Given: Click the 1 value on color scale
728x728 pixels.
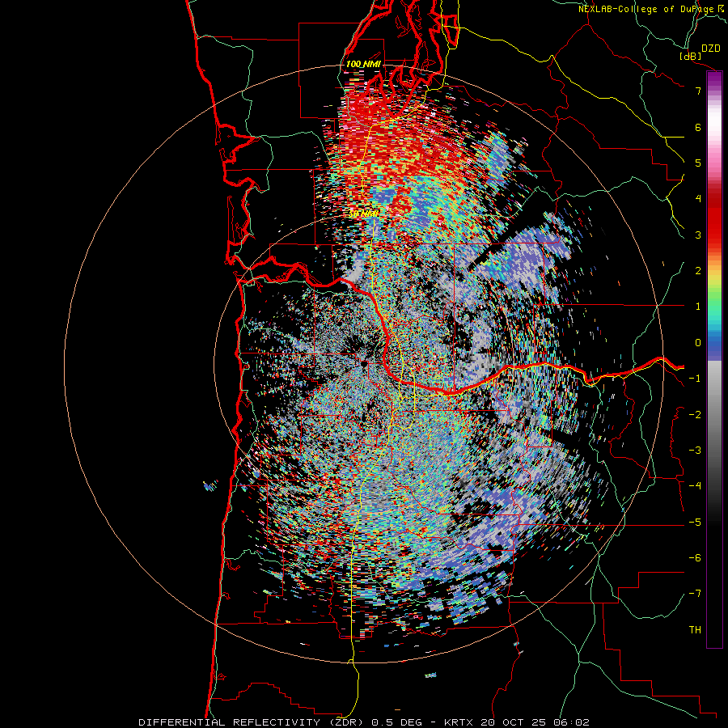Looking at the screenshot, I should 698,307.
